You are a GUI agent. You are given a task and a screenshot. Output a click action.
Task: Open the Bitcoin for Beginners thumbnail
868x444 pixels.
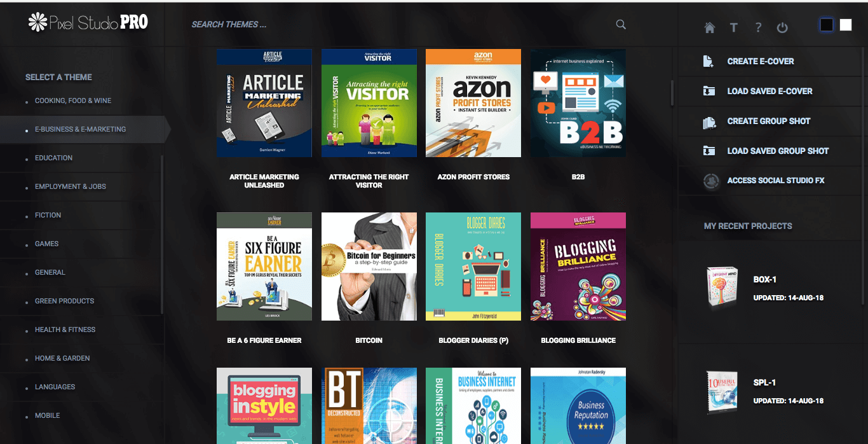point(369,267)
